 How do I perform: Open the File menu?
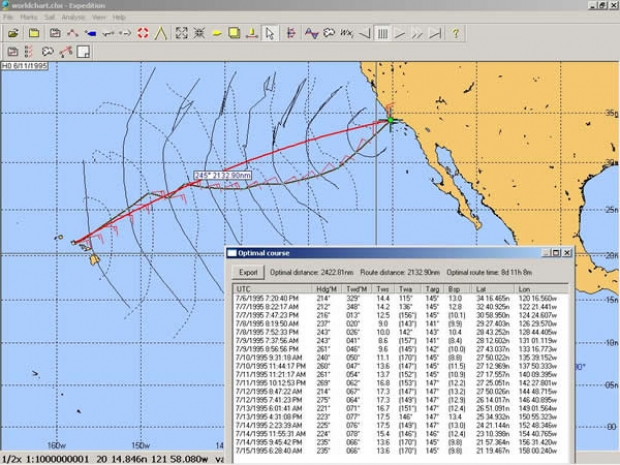(10, 17)
